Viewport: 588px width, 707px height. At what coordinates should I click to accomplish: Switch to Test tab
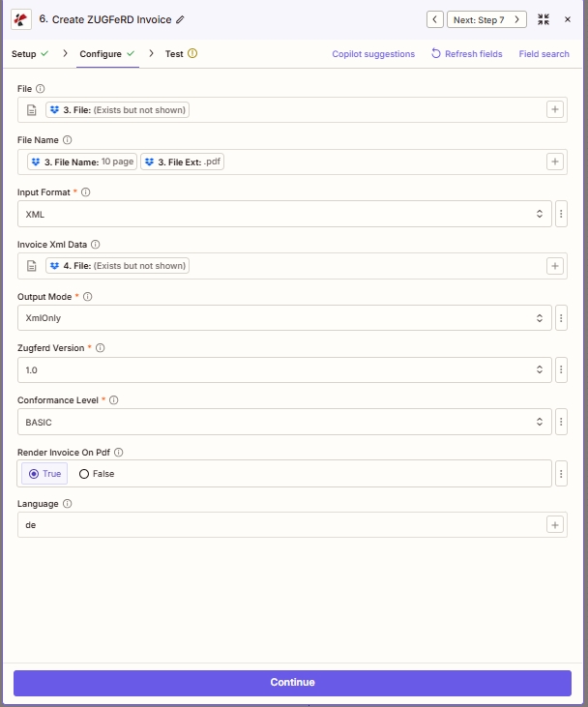(x=181, y=53)
